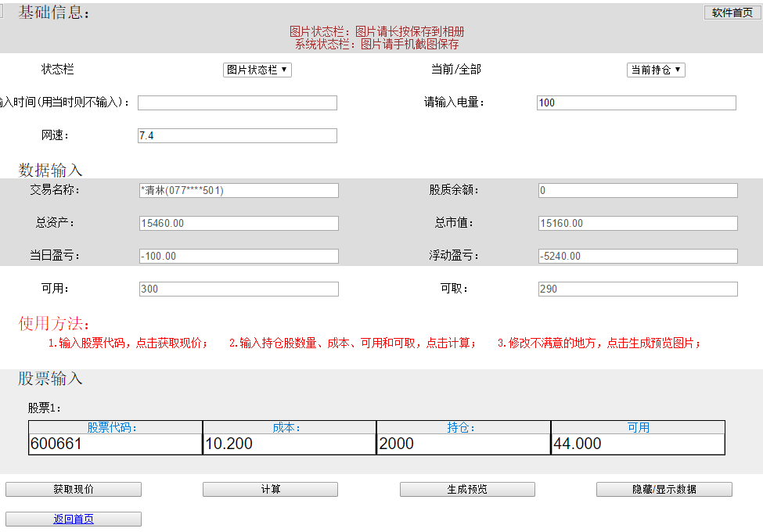The width and height of the screenshot is (763, 532).
Task: Click the 网速 field showing 7.4
Action: tap(237, 135)
